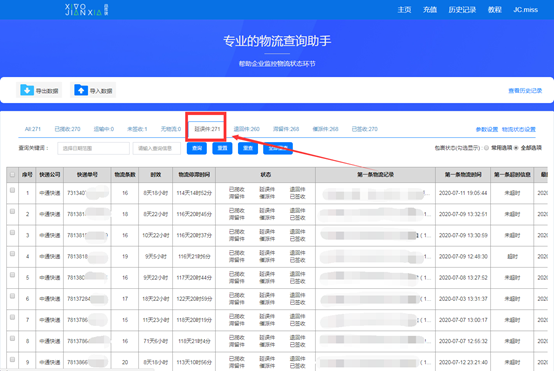Click the 状态 column header
The image size is (554, 371).
pyautogui.click(x=266, y=175)
